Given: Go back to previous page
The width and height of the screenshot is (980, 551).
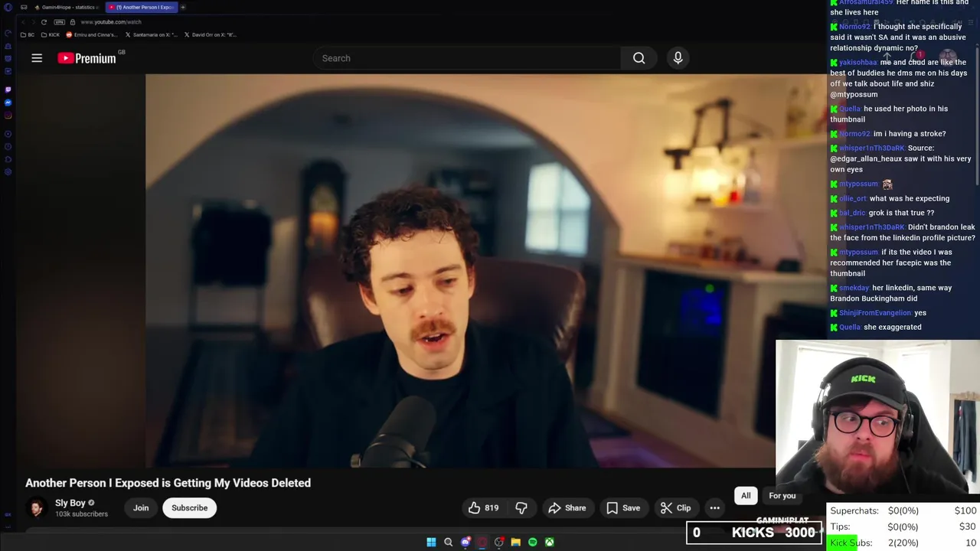Looking at the screenshot, I should [23, 22].
